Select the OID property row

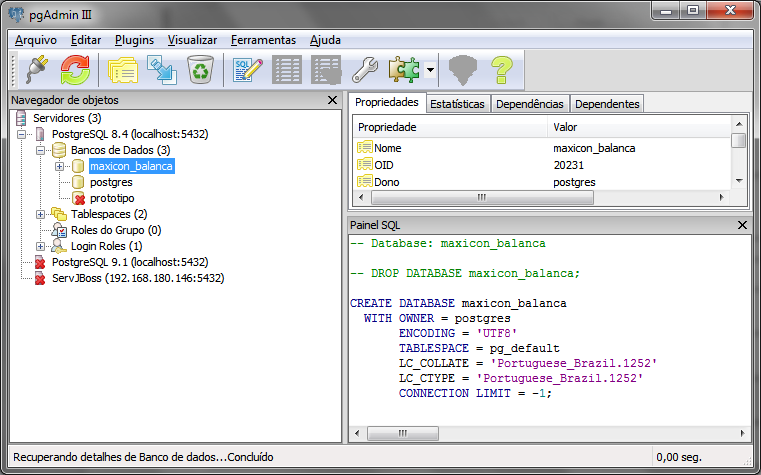pos(541,165)
